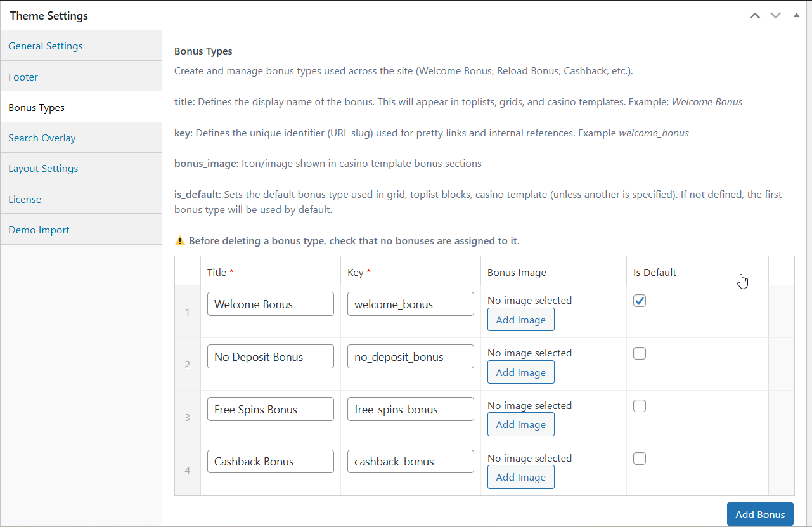Focus the no_deposit_bonus key field

coord(410,356)
